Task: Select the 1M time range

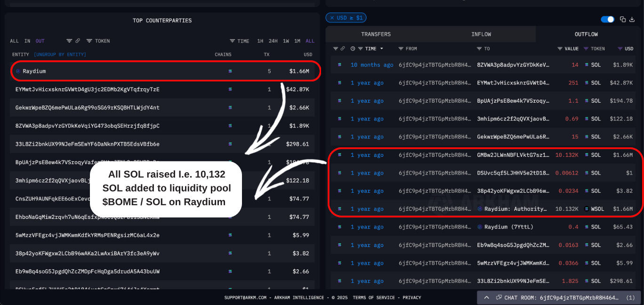Action: (298, 41)
